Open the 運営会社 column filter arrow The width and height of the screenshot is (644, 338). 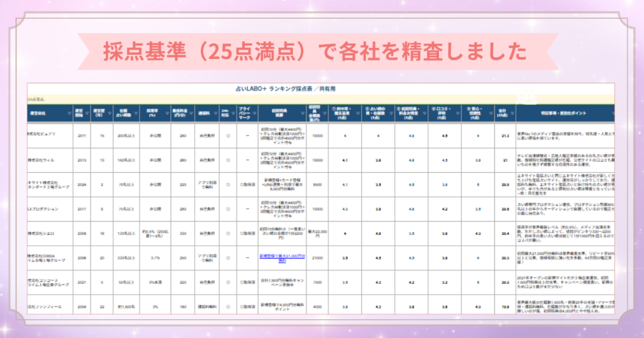[x=69, y=114]
